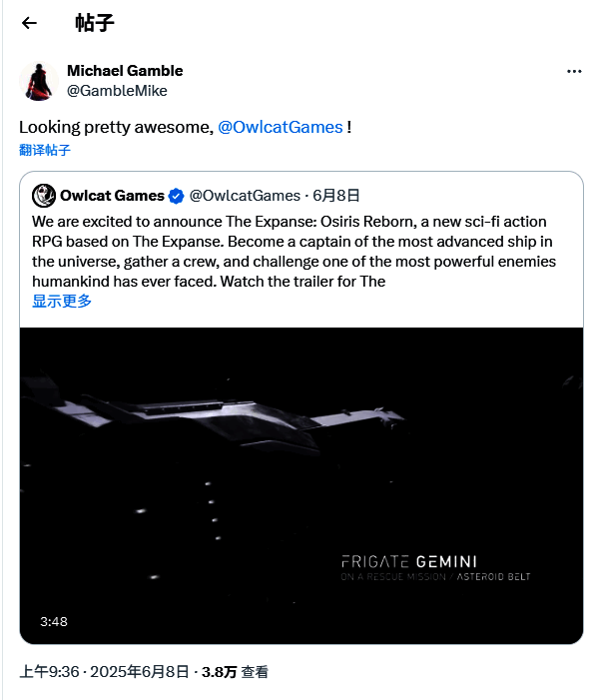Click the back arrow in the header
This screenshot has height=700, width=600.
point(29,23)
